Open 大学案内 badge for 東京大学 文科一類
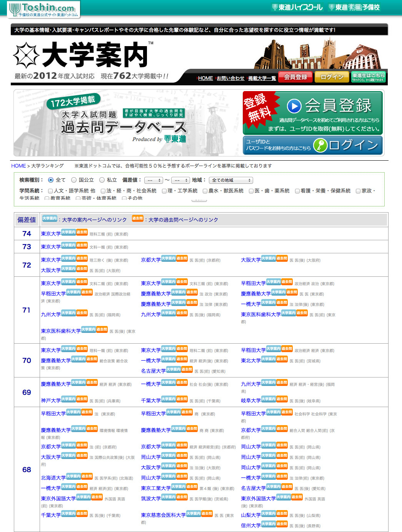 click(68, 245)
